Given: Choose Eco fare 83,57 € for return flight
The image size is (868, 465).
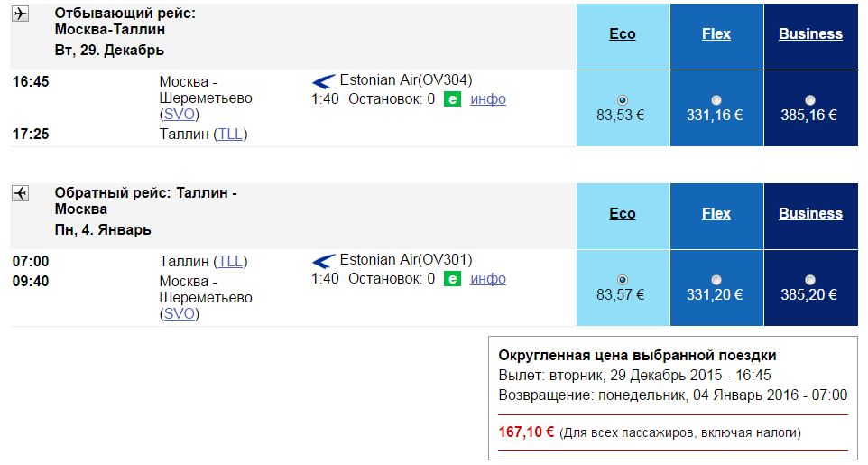Looking at the screenshot, I should (623, 280).
